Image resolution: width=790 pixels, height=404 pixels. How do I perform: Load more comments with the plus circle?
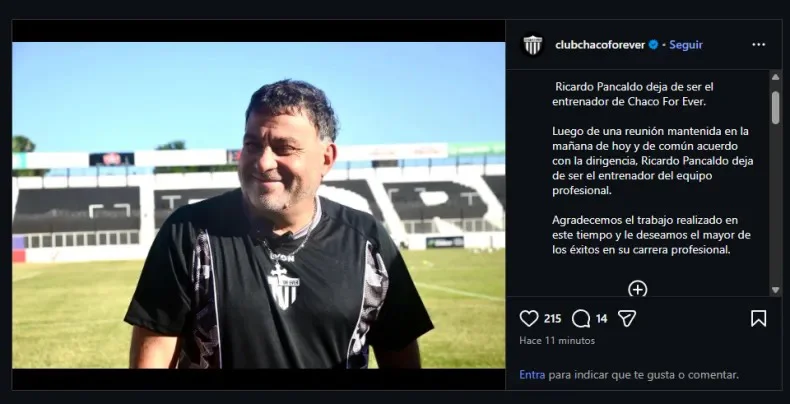[637, 289]
